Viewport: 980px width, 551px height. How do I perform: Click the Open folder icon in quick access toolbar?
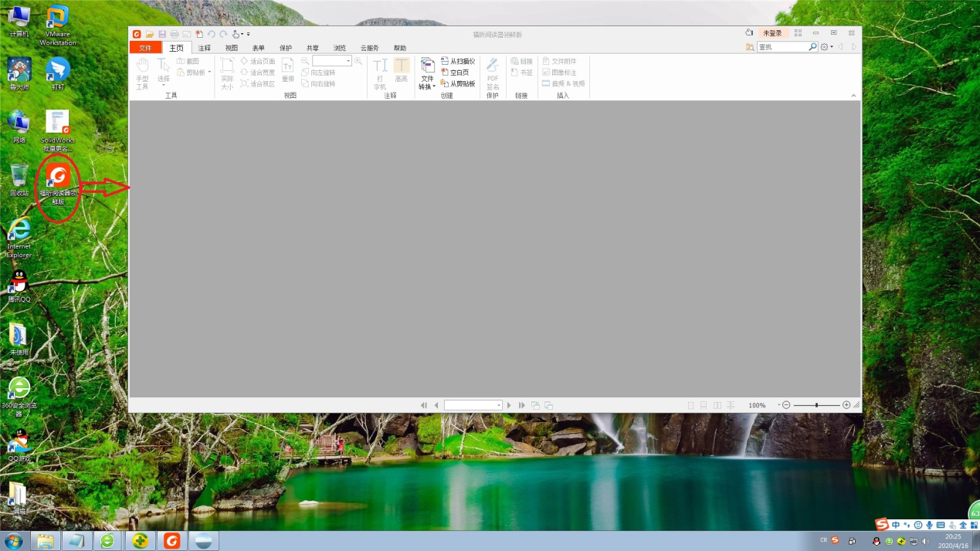[150, 34]
